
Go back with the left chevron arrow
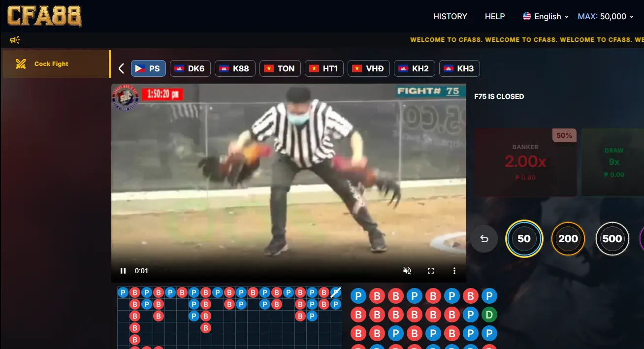[121, 68]
